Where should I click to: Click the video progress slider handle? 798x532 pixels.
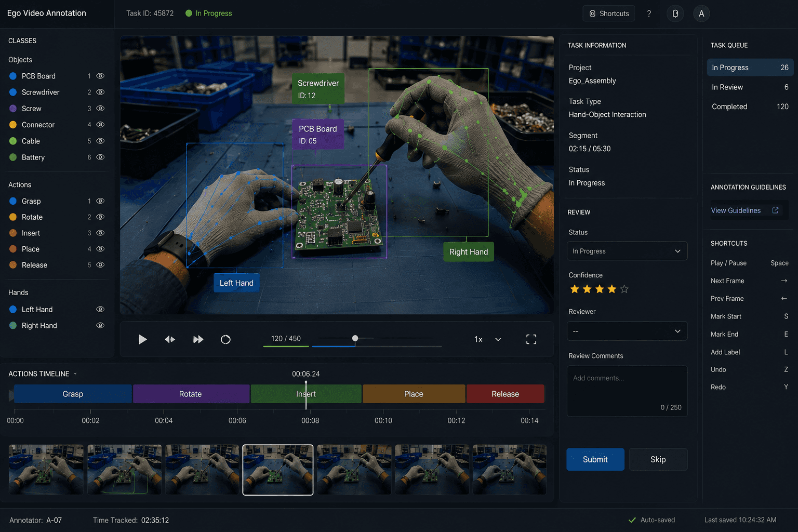[355, 338]
